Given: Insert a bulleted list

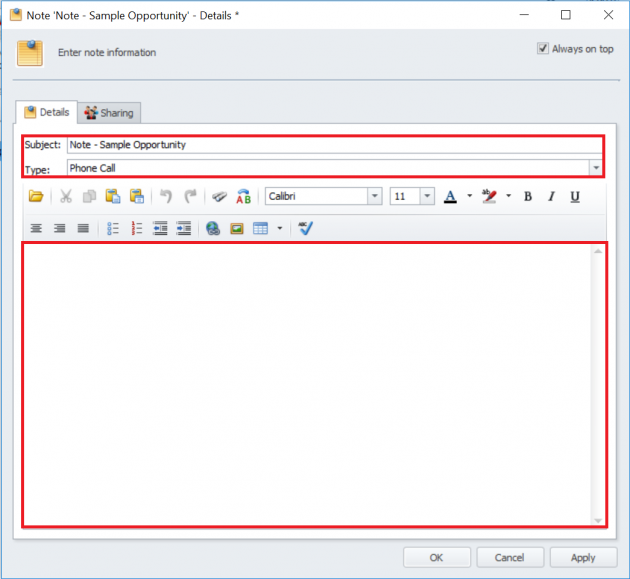Looking at the screenshot, I should coord(112,228).
